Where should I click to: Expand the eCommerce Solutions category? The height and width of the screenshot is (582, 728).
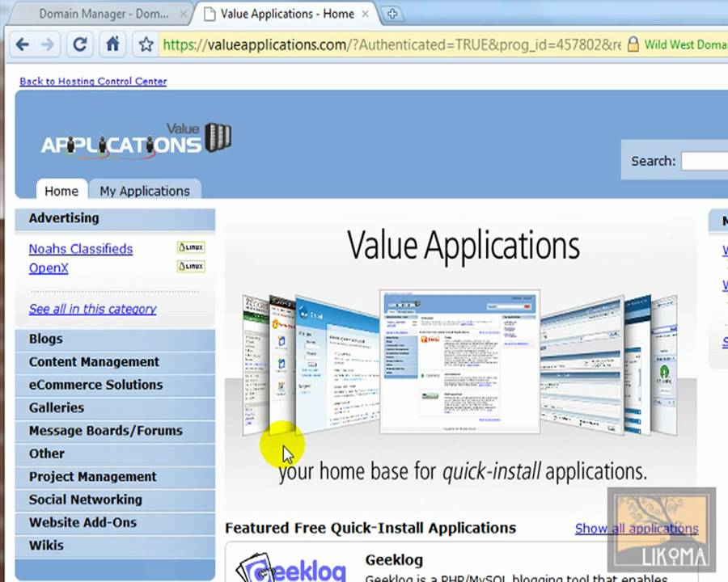coord(115,385)
